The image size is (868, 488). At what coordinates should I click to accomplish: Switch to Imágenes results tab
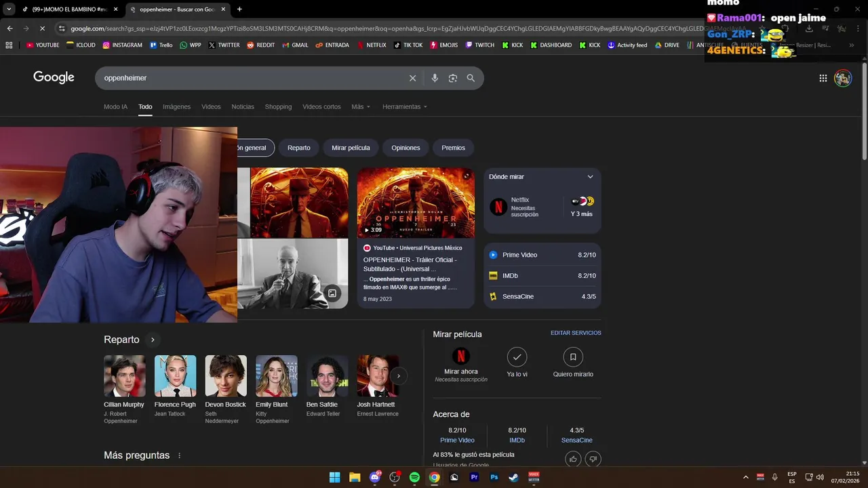coord(177,106)
